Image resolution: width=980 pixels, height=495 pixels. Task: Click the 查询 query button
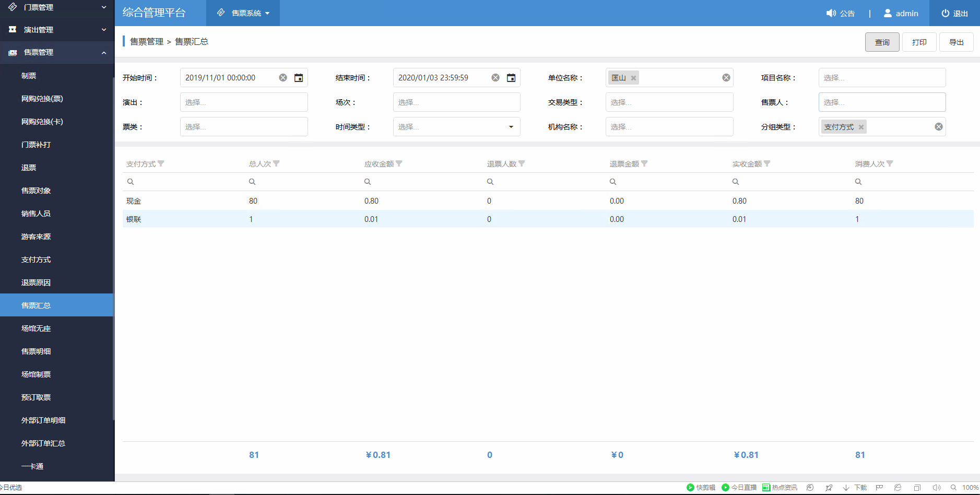point(882,42)
